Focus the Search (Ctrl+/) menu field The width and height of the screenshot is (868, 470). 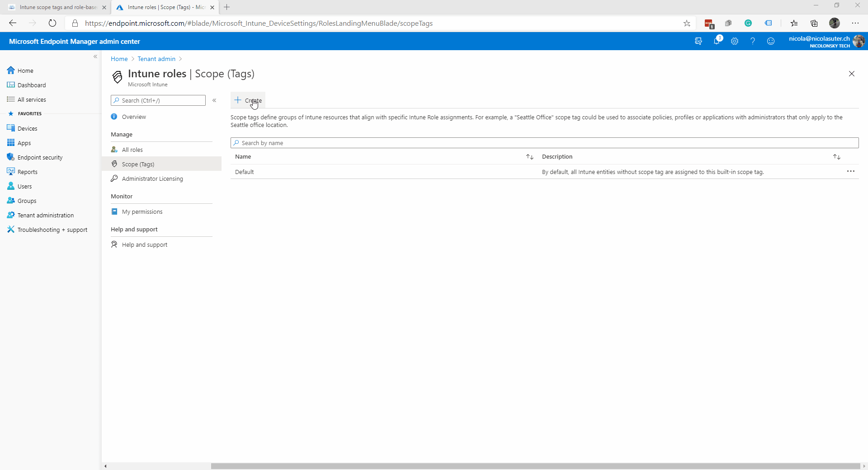[158, 100]
